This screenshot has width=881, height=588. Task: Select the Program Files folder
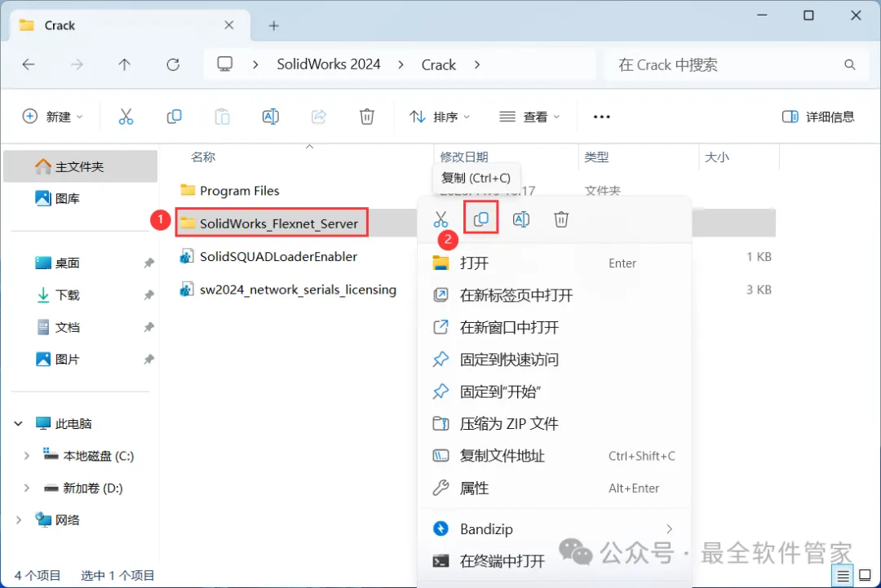coord(229,190)
